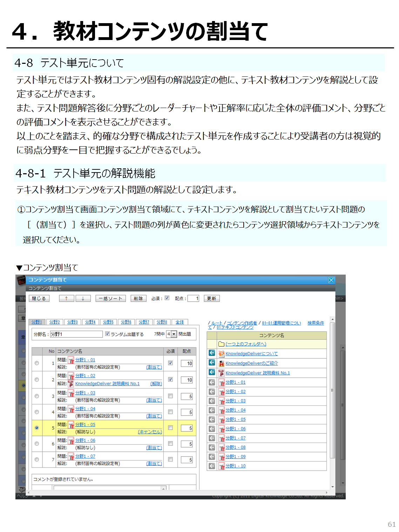Click the PDF icon in row 2 explanation
This screenshot has width=399, height=532.
click(x=71, y=384)
